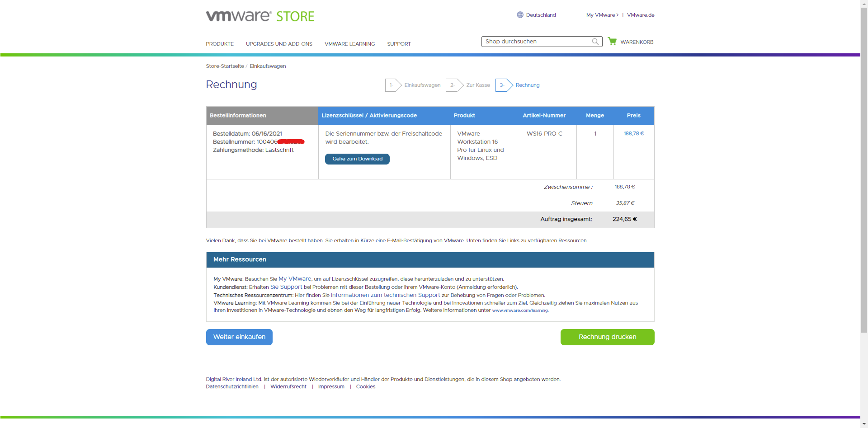This screenshot has width=868, height=428.
Task: Click the Gehe zum Download button
Action: [x=357, y=159]
